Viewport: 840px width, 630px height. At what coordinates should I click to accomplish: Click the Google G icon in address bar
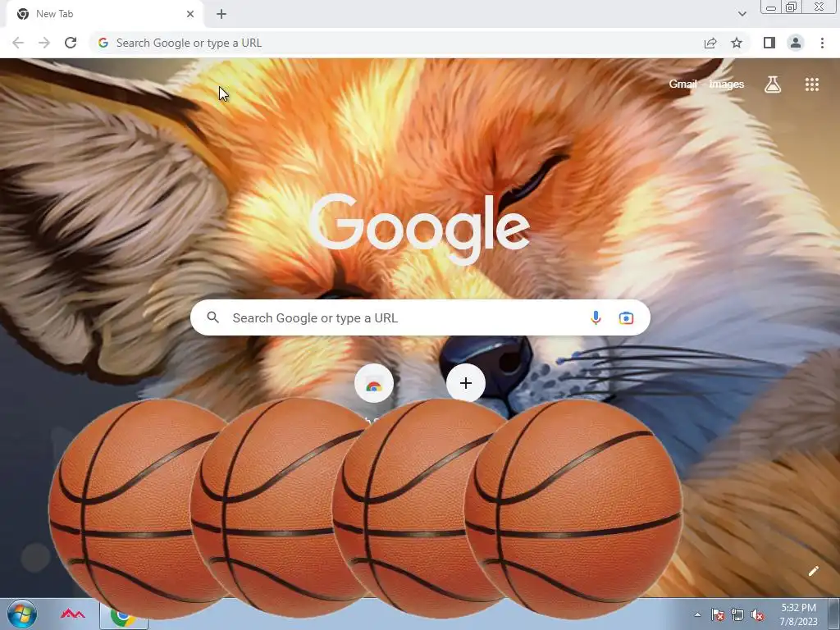(103, 43)
